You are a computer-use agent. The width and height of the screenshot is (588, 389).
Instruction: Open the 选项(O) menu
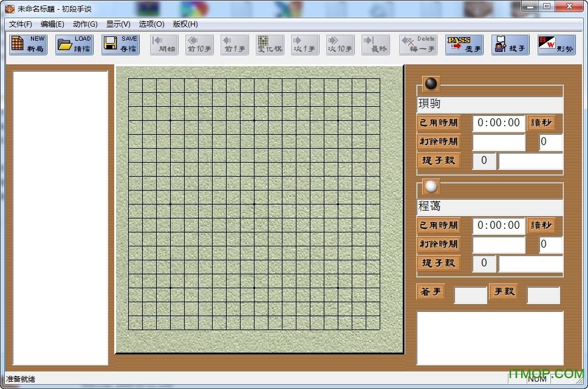151,24
